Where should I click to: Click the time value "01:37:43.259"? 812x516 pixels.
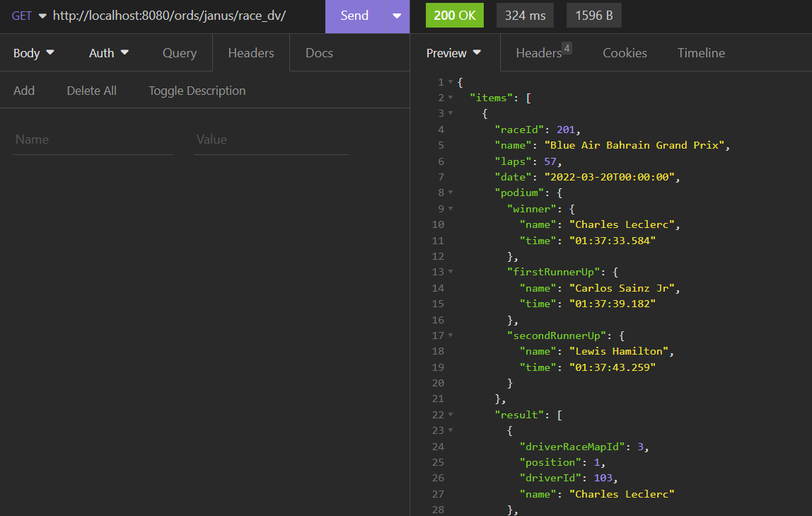pyautogui.click(x=613, y=367)
